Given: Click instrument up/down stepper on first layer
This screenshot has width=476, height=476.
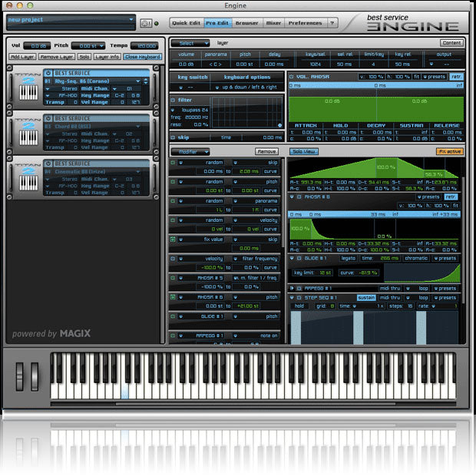Looking at the screenshot, I should [x=146, y=81].
